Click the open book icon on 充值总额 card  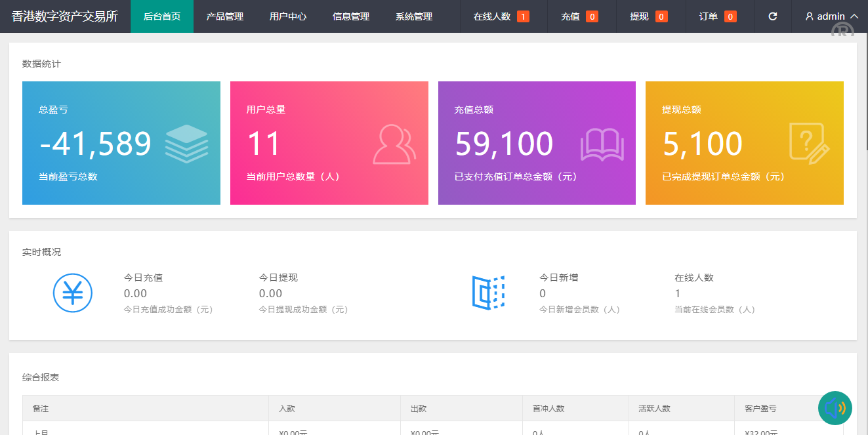click(x=602, y=144)
